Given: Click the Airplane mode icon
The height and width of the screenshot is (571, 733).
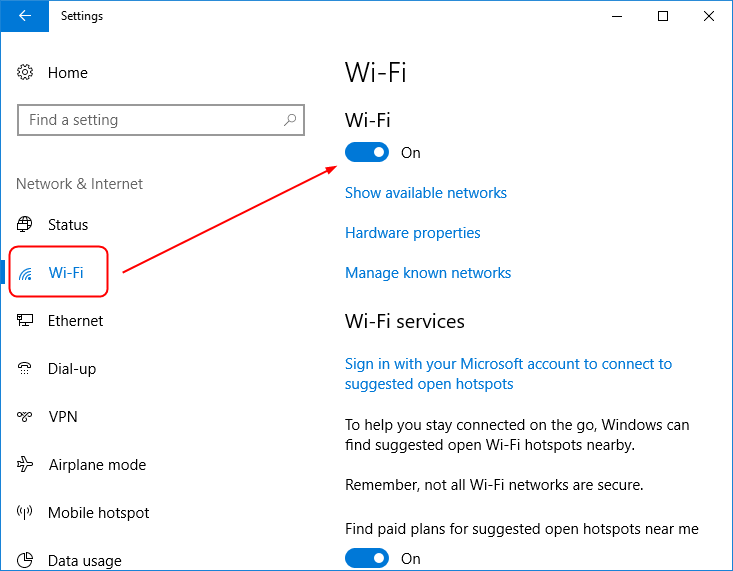Looking at the screenshot, I should 26,465.
